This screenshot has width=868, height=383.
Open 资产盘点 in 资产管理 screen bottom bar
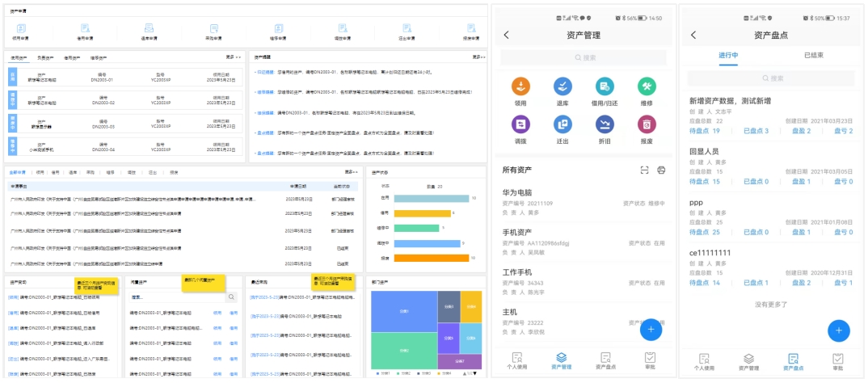tap(605, 361)
